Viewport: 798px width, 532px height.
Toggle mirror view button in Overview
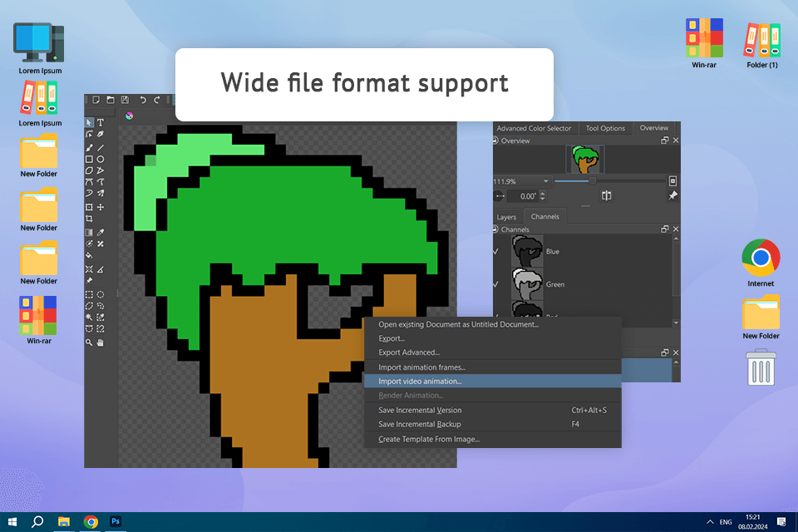point(606,196)
